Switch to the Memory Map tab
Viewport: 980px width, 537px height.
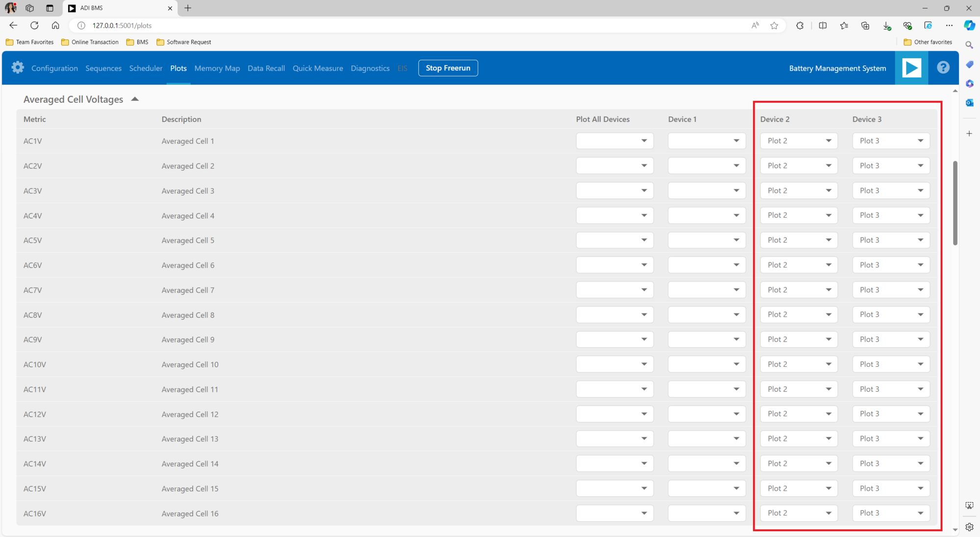click(x=217, y=68)
